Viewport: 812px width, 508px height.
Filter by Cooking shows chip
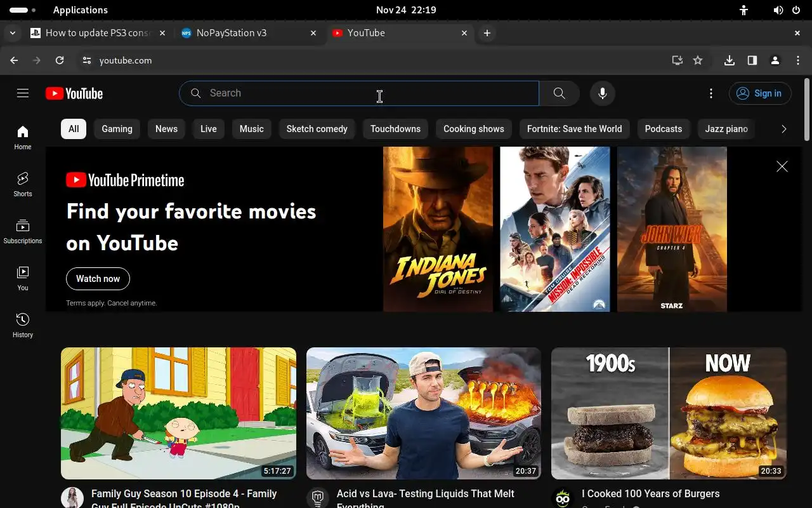pyautogui.click(x=474, y=129)
